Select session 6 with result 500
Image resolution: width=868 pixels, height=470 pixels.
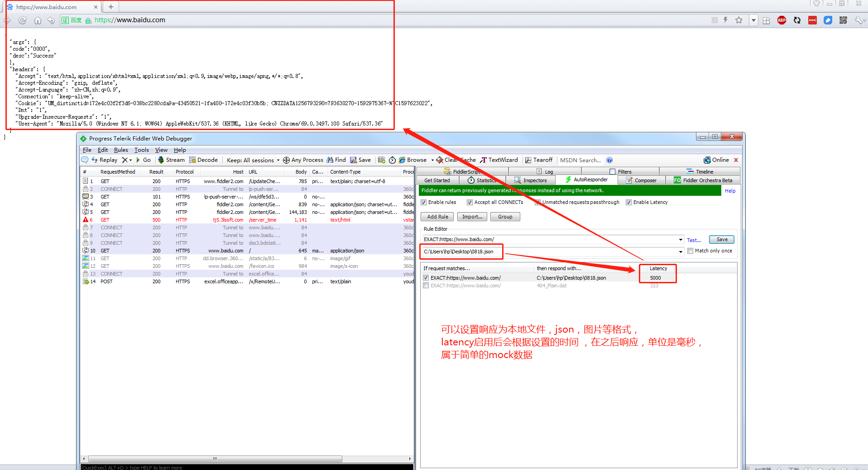pyautogui.click(x=247, y=220)
